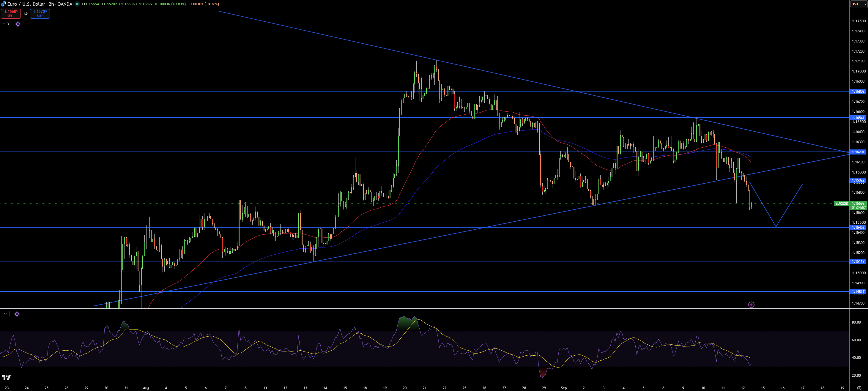
Task: Click the Aug label on the time axis
Action: [x=146, y=388]
